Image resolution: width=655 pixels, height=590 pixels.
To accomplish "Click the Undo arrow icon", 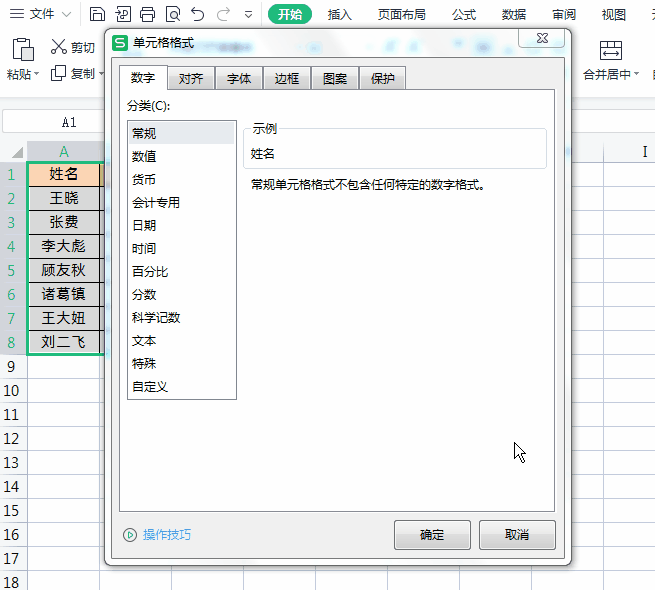I will click(198, 14).
